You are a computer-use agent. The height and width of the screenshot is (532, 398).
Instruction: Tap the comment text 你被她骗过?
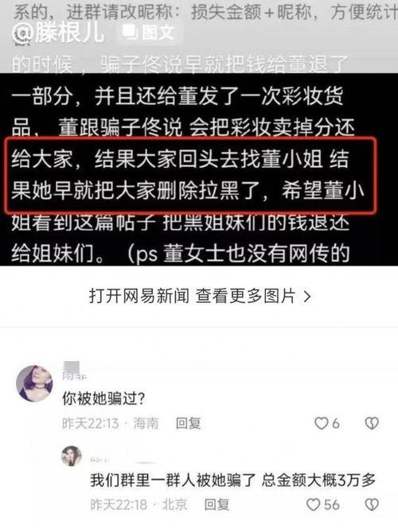click(x=103, y=398)
